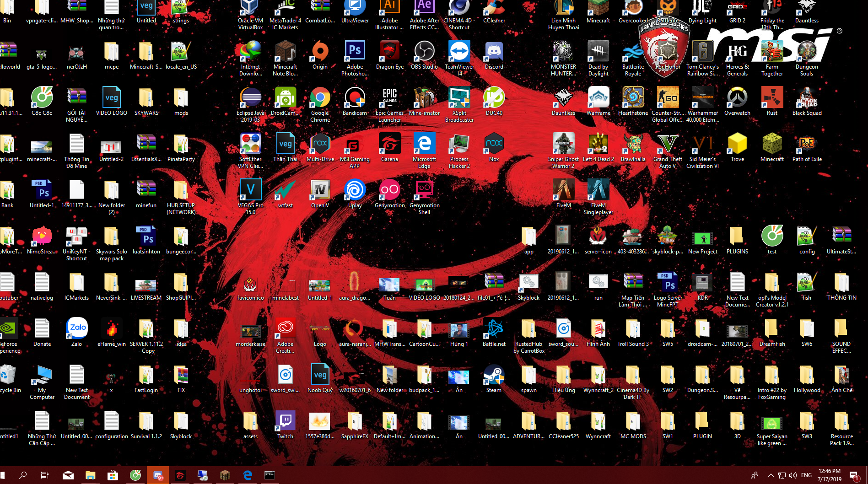Open Task View from the taskbar
The width and height of the screenshot is (868, 484).
tap(45, 475)
